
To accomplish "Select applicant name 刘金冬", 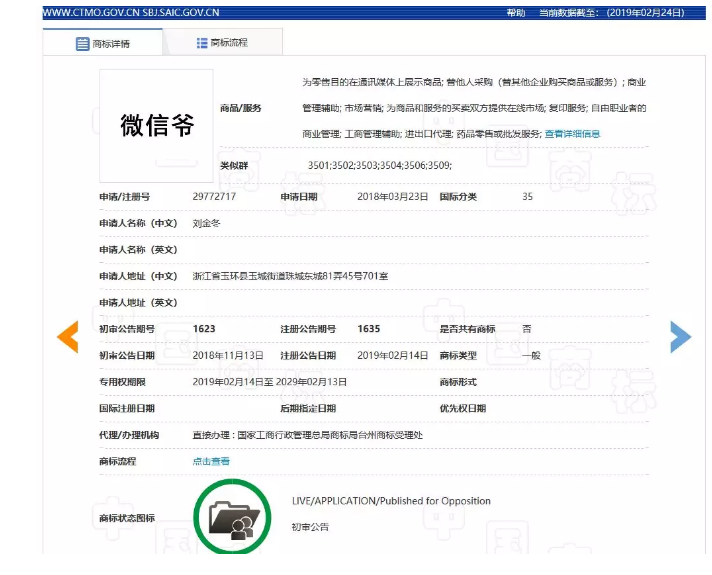I will pyautogui.click(x=206, y=223).
